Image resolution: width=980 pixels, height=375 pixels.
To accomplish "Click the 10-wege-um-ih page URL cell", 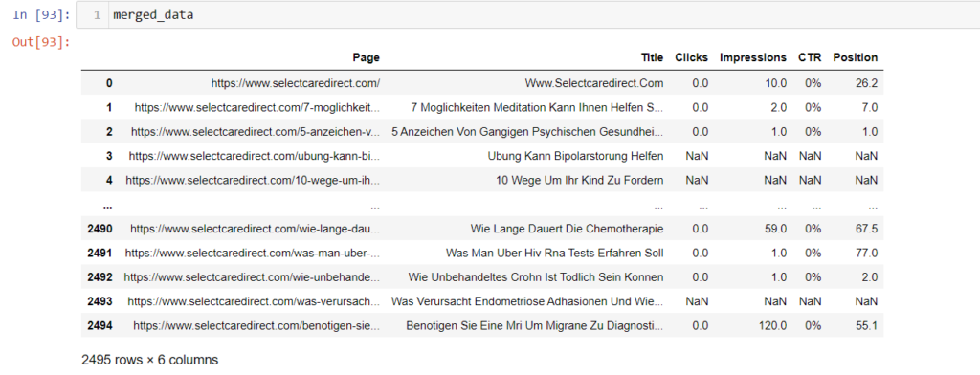I will pos(253,180).
